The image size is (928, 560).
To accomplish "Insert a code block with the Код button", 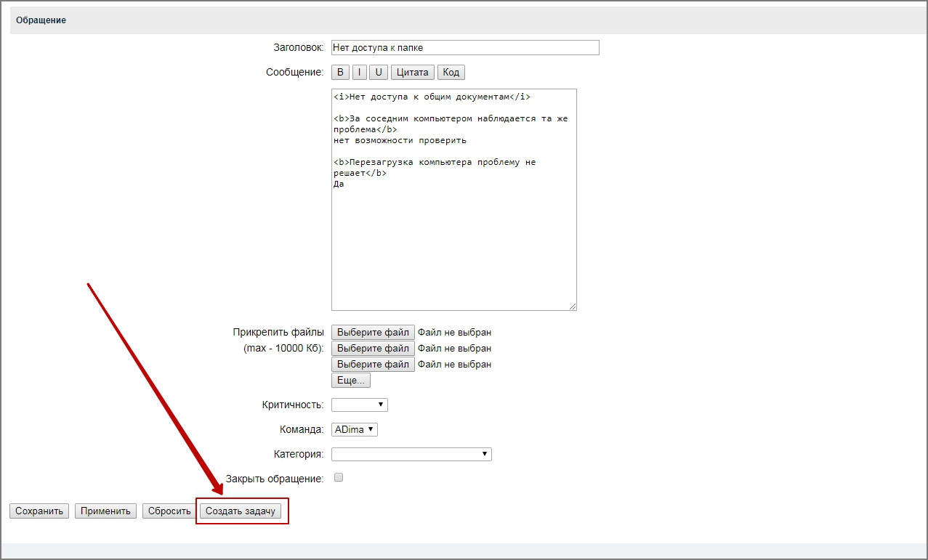I will pos(451,73).
